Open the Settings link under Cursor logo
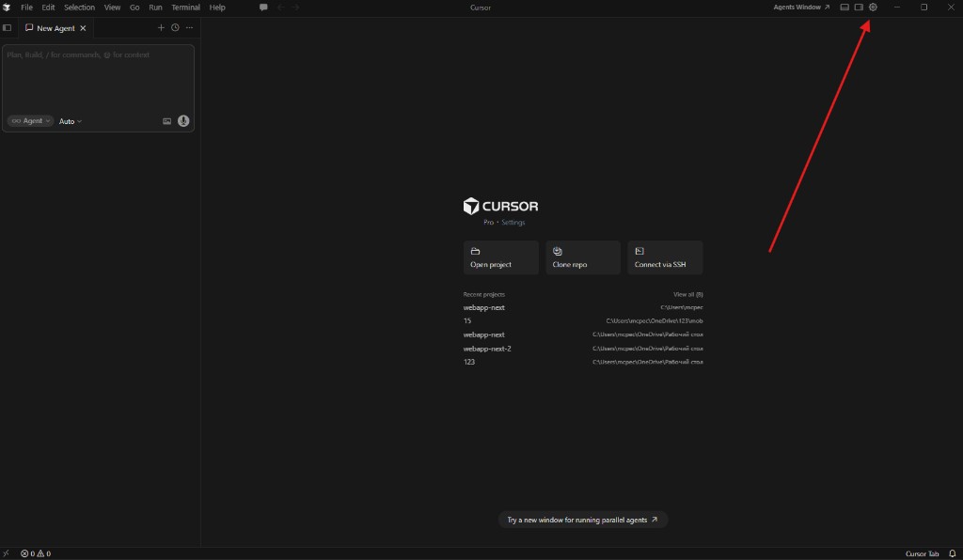Viewport: 963px width, 560px height. [x=513, y=222]
